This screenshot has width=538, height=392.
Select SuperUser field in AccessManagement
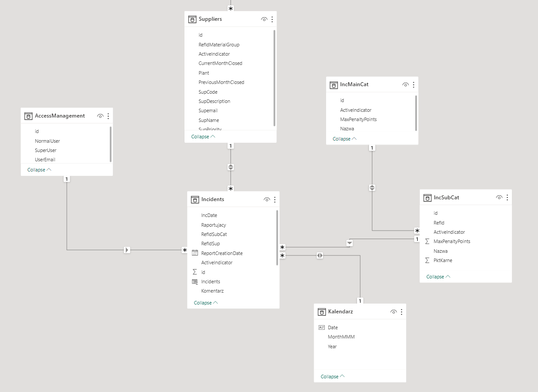click(x=46, y=150)
